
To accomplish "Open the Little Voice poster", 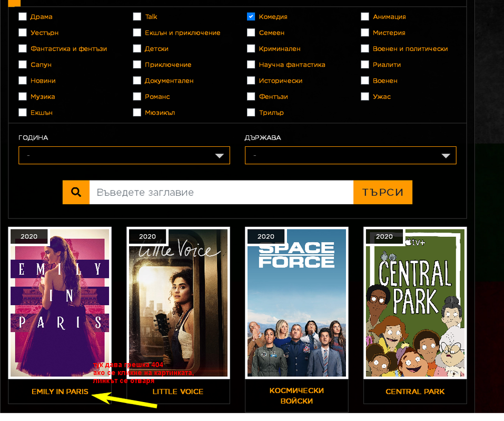I will (x=178, y=303).
